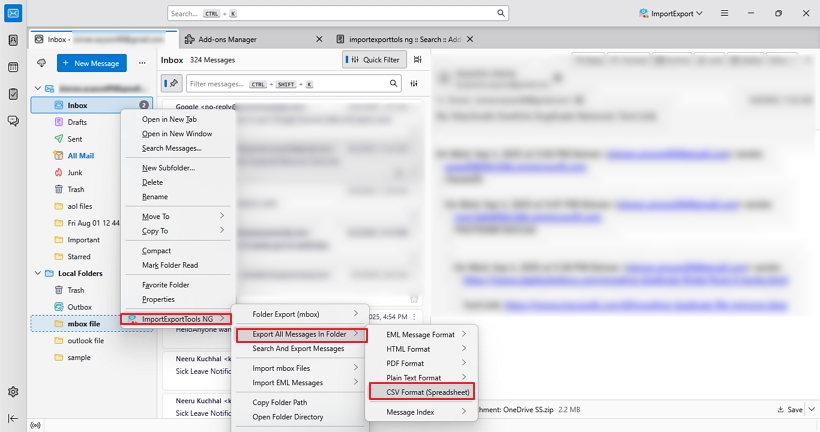The width and height of the screenshot is (820, 432).
Task: Open the Address Book sidebar icon
Action: tap(13, 40)
